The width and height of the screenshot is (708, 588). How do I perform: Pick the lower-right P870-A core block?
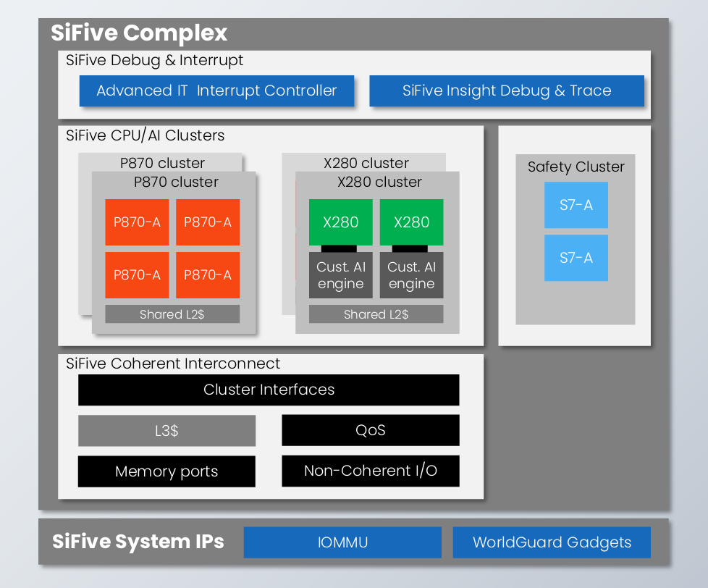click(208, 275)
